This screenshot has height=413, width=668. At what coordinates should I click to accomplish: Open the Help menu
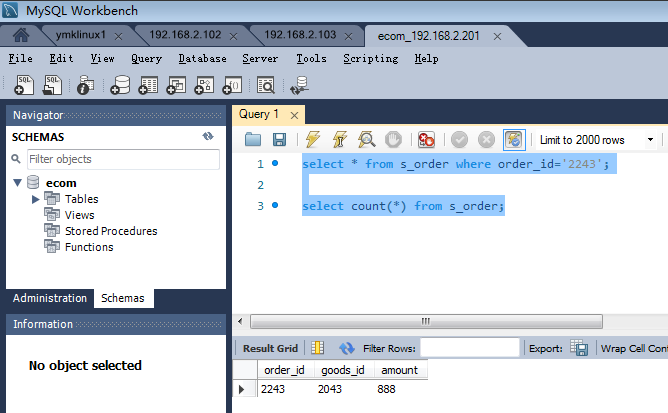[x=426, y=58]
